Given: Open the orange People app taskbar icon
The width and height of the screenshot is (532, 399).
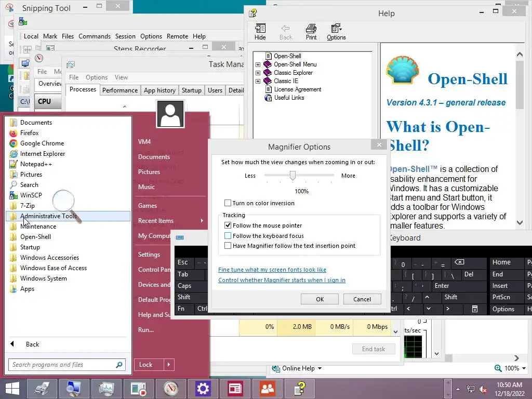Looking at the screenshot, I should click(268, 389).
